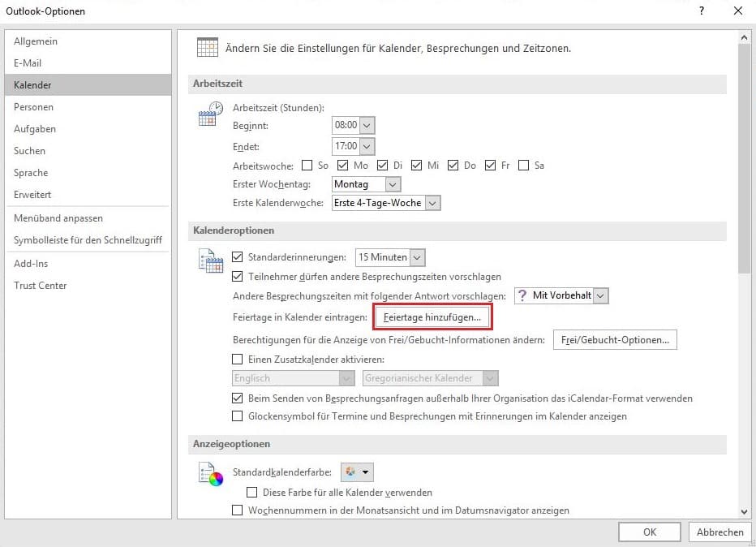Open Erste Kalenderwoche dropdown

coord(432,203)
